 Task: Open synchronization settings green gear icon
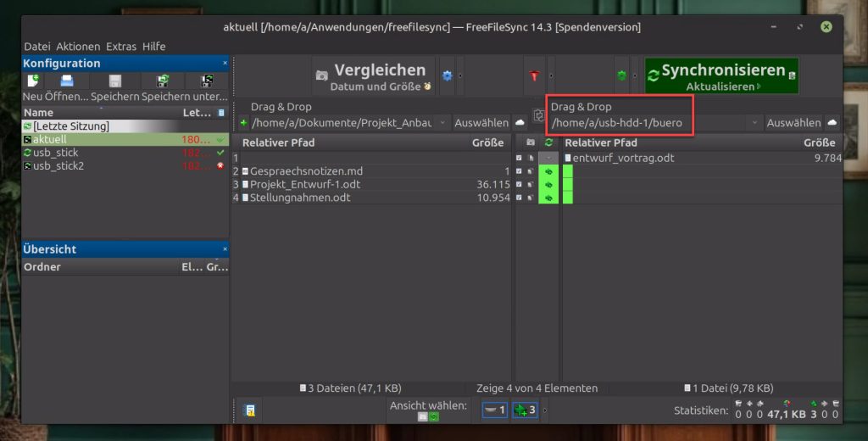click(621, 75)
